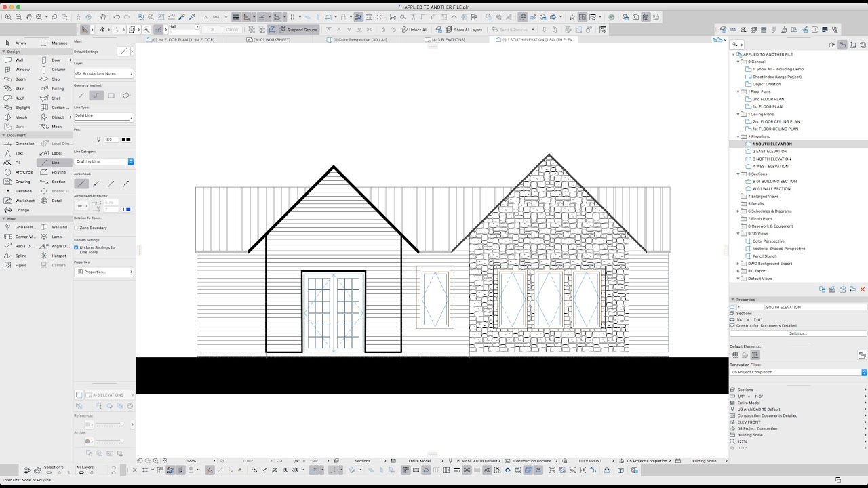Click Show All Layers
This screenshot has width=868, height=488.
(x=464, y=30)
